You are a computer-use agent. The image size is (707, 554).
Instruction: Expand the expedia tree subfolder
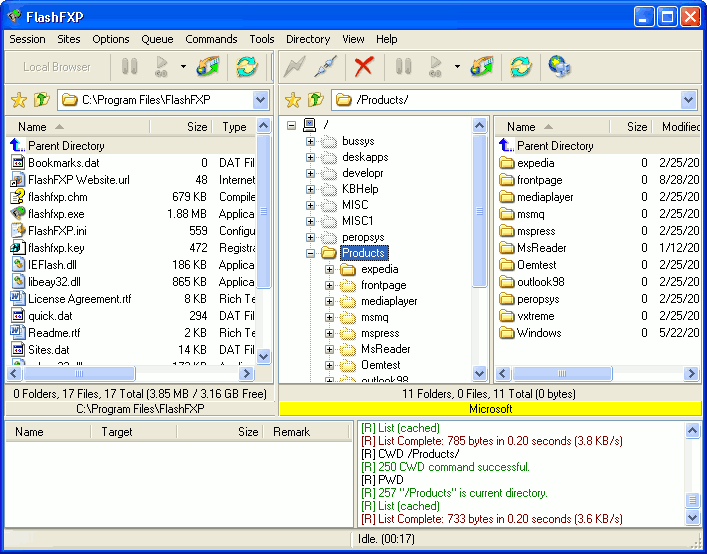coord(329,270)
